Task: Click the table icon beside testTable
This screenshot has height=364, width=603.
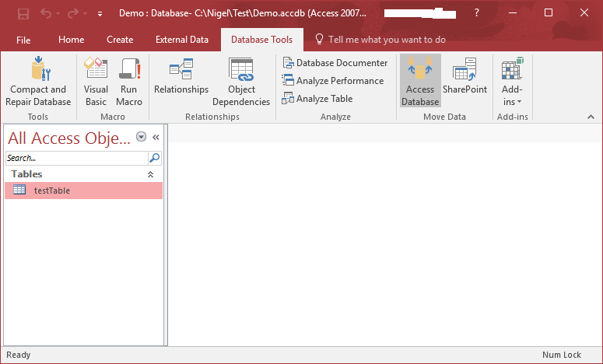Action: click(x=19, y=190)
